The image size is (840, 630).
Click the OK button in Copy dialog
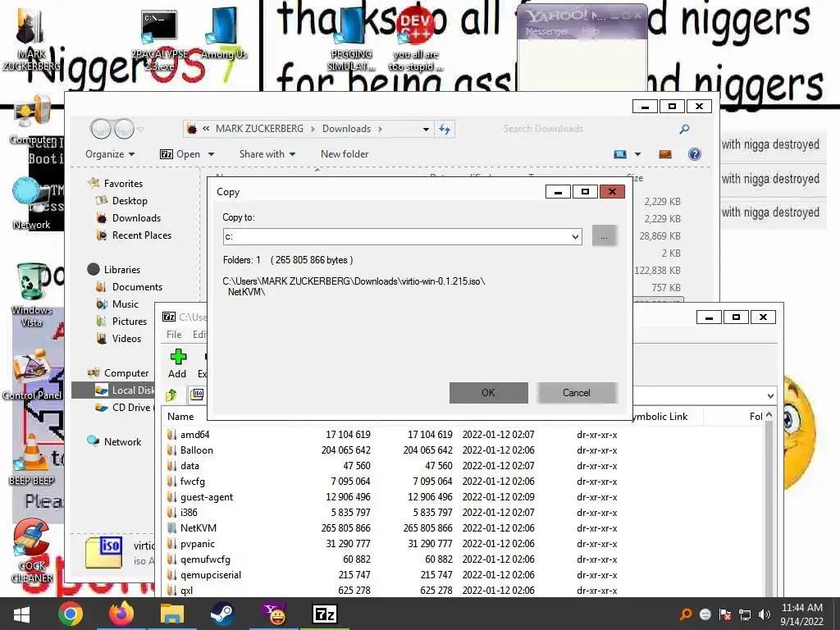(x=488, y=393)
